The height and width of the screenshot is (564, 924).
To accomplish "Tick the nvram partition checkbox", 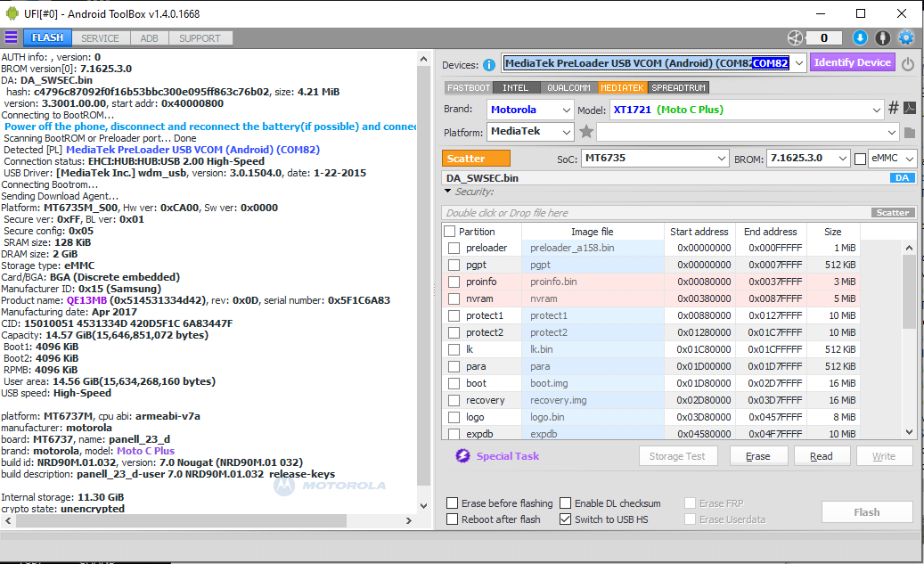I will click(454, 299).
